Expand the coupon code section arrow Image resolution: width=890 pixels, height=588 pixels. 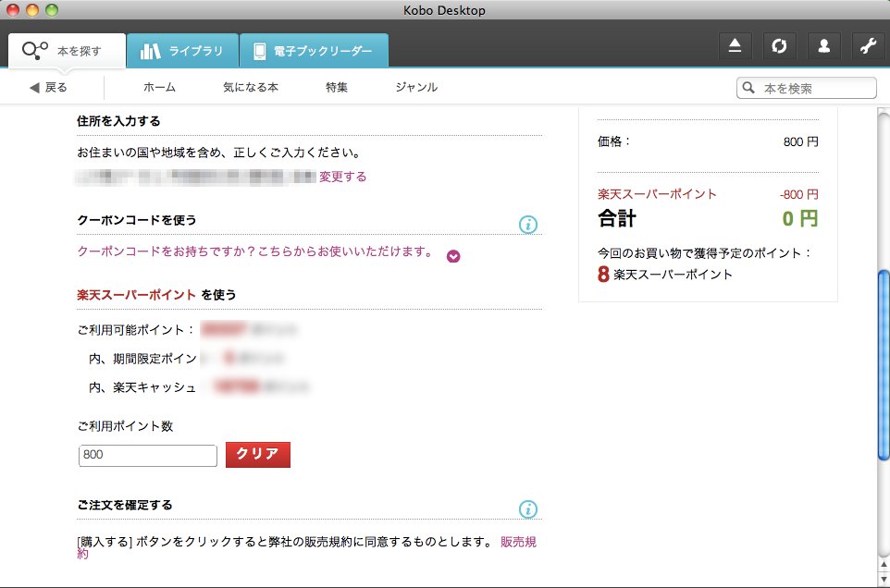coord(453,256)
